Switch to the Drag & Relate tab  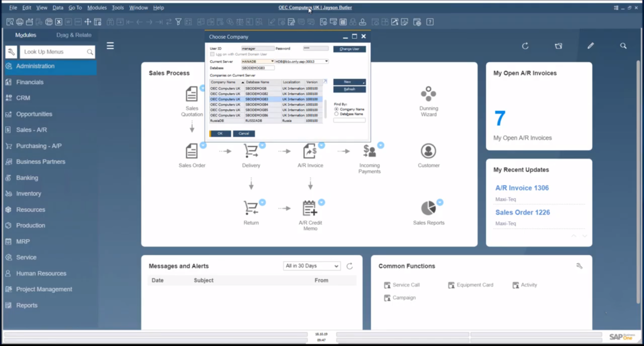tap(74, 35)
